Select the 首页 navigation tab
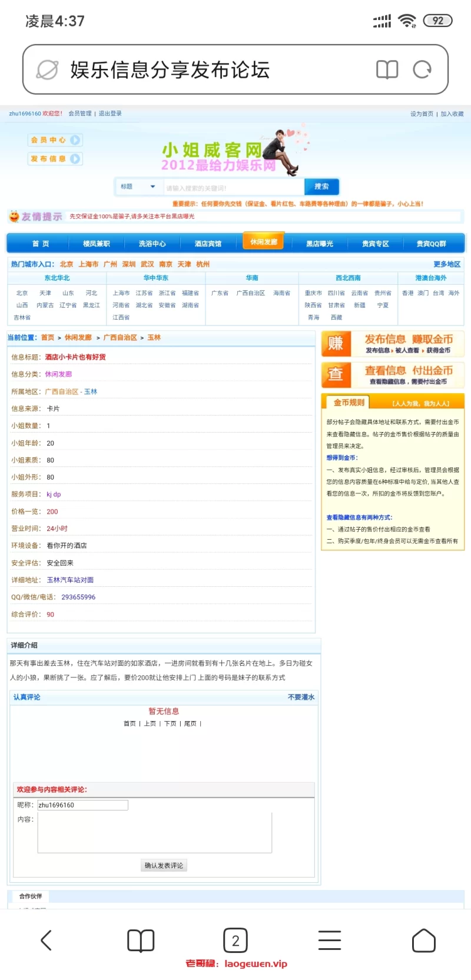 point(41,244)
